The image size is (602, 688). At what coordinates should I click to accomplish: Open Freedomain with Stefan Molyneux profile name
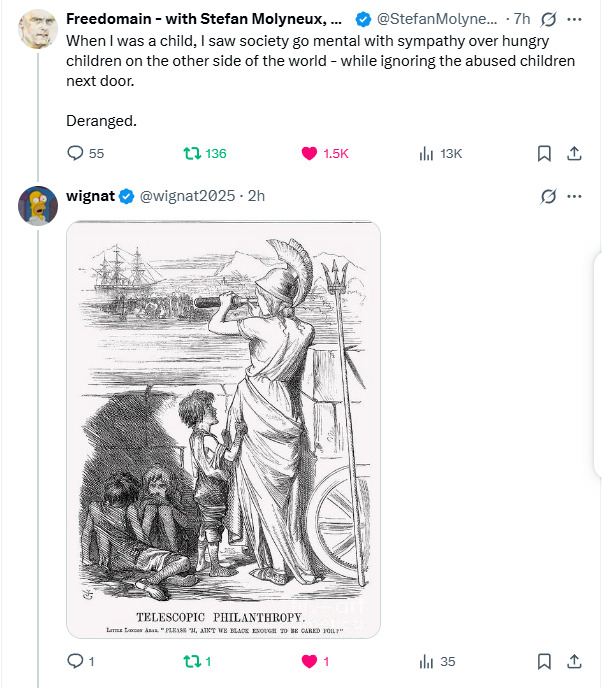pos(205,19)
